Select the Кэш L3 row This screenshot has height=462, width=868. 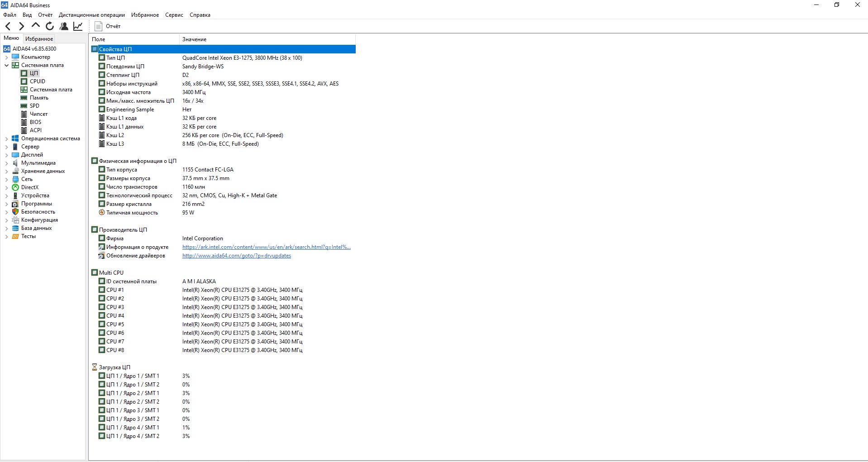pyautogui.click(x=223, y=144)
